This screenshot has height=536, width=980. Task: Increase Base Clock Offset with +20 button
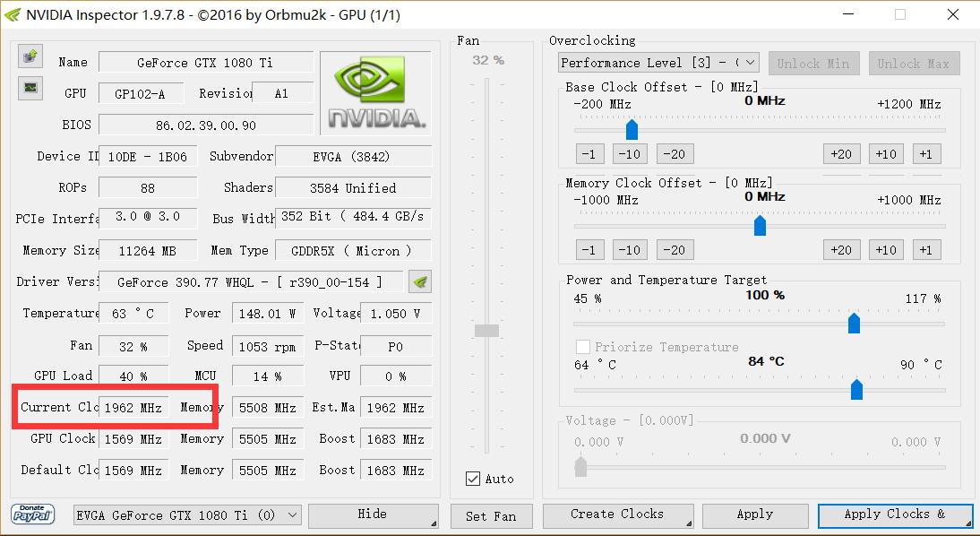pyautogui.click(x=842, y=154)
